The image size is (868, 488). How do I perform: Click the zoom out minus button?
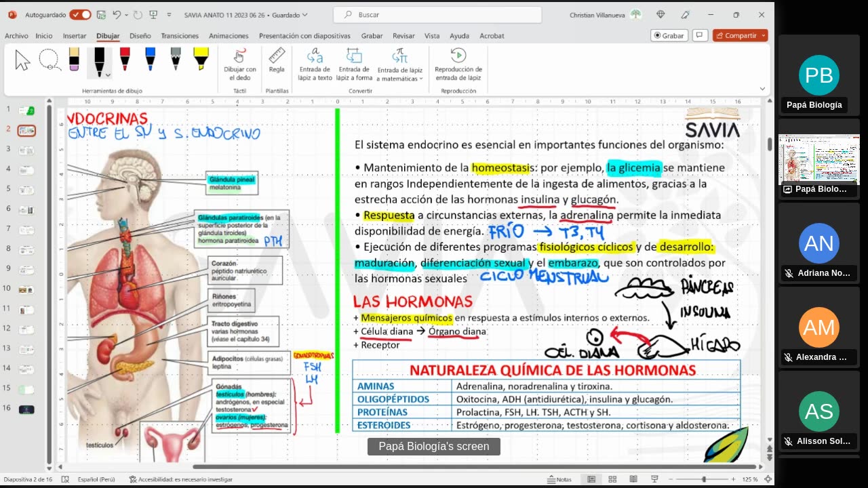click(670, 479)
